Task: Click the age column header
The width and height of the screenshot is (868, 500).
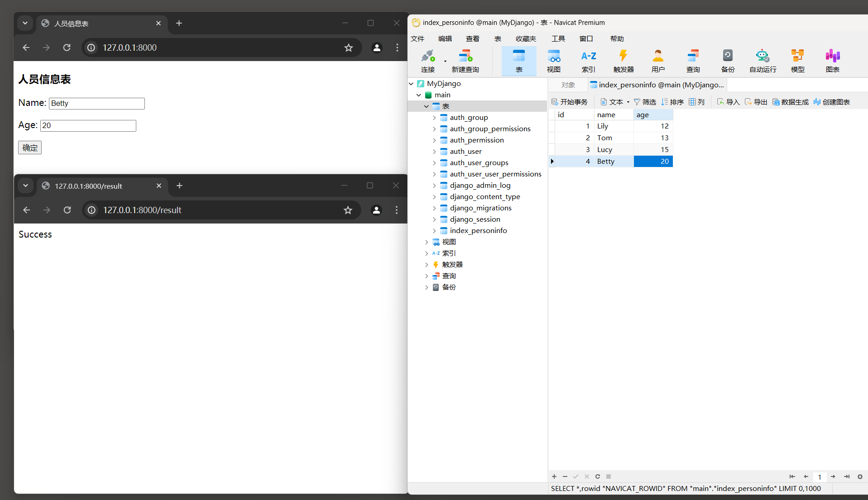Action: tap(653, 115)
